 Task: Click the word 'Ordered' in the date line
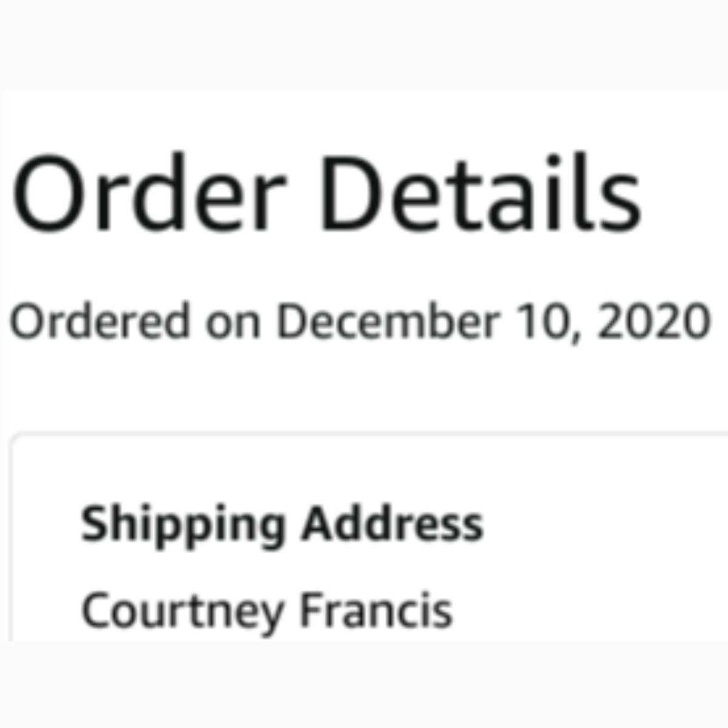click(x=100, y=322)
